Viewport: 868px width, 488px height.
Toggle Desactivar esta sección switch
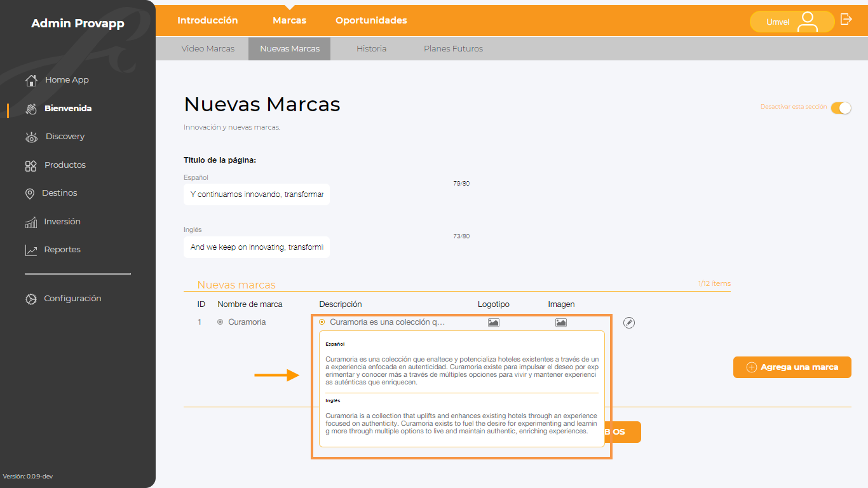point(841,108)
